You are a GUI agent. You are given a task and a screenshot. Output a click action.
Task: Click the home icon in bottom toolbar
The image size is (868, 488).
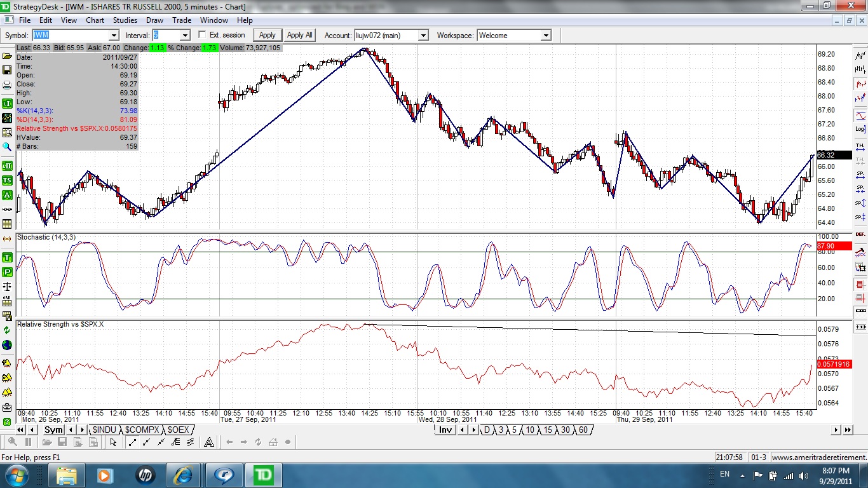pos(273,442)
